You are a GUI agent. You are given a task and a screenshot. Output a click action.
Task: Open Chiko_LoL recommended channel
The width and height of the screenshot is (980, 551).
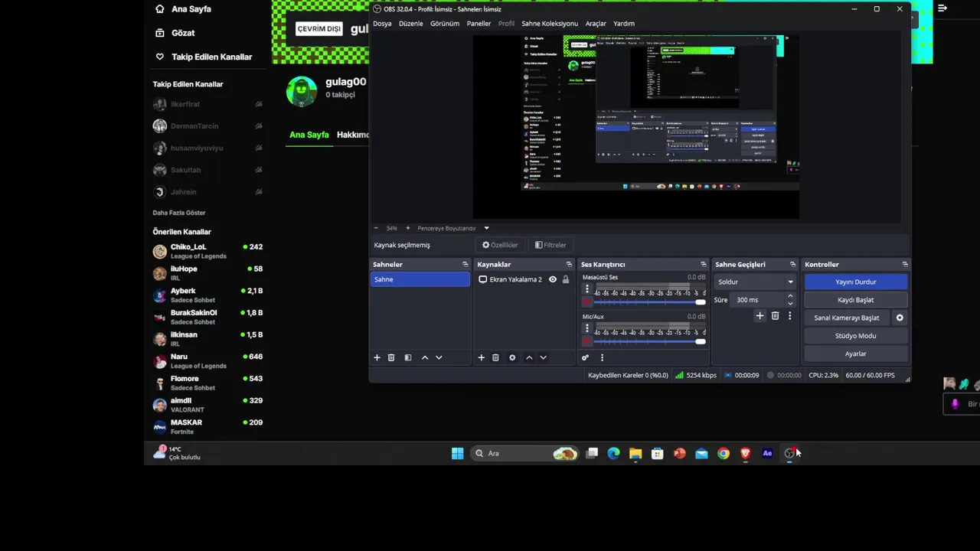pos(207,251)
